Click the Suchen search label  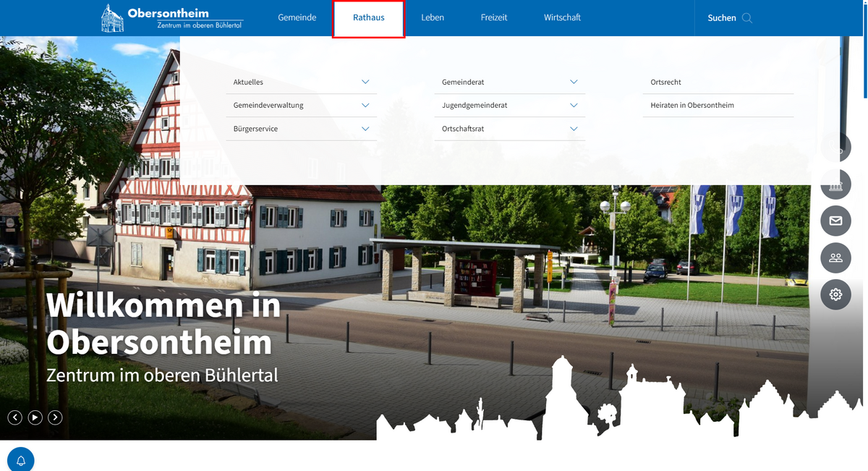coord(722,18)
